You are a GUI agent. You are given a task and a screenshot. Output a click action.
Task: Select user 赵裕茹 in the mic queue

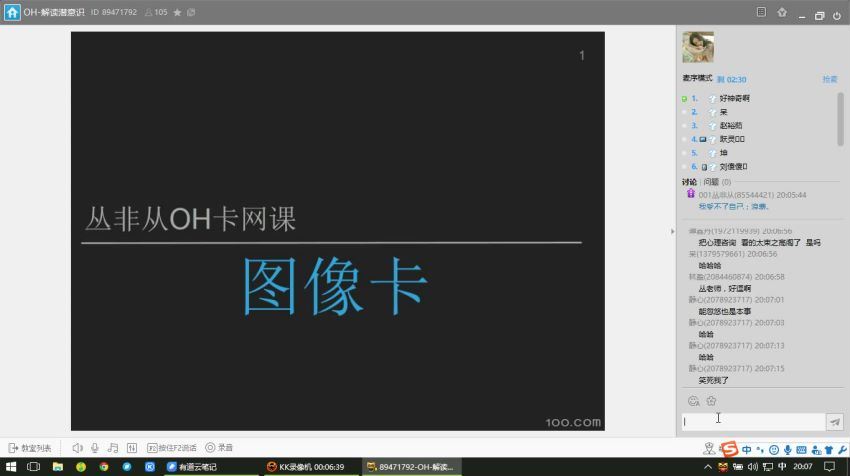[731, 125]
